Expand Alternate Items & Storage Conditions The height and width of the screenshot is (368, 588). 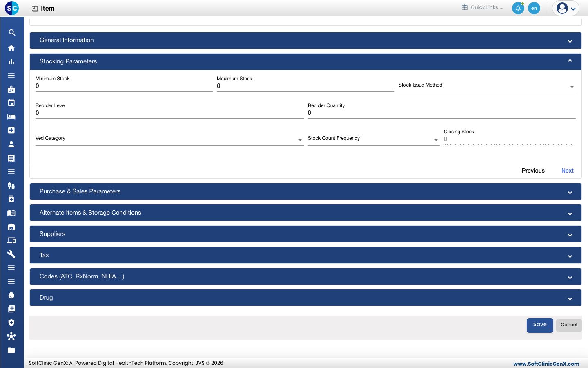coord(305,213)
